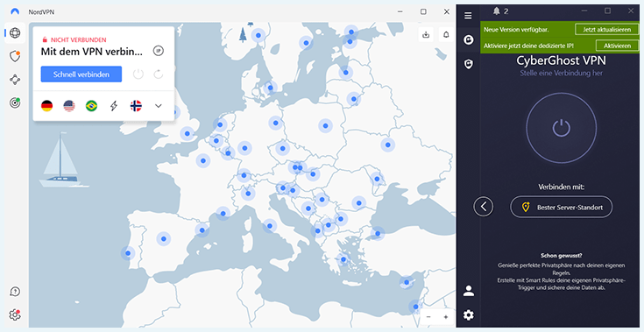Open the CyberGhost ghost logo icon

(x=468, y=39)
